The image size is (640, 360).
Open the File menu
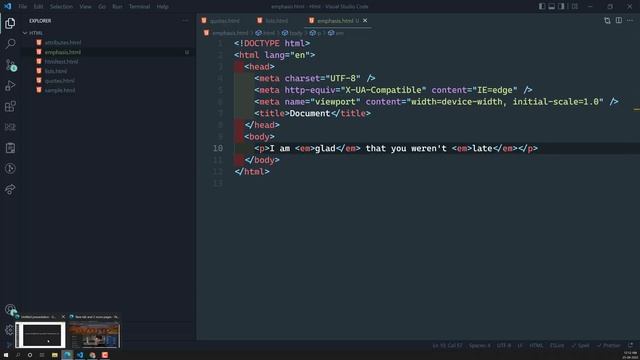(22, 7)
